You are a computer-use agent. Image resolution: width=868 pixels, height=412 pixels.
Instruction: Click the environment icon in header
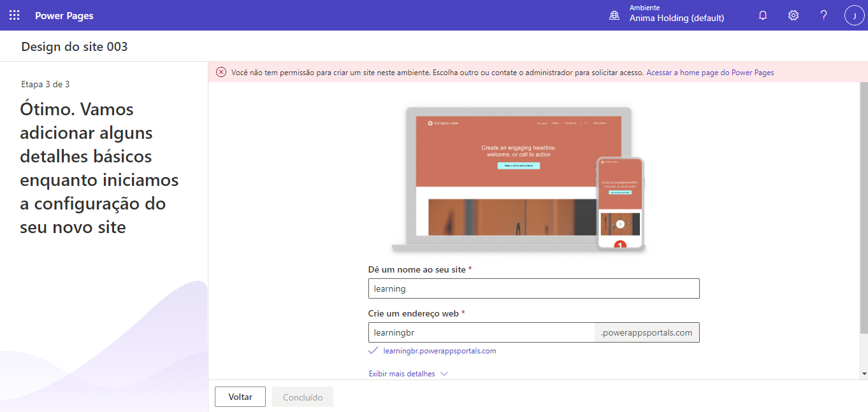pyautogui.click(x=614, y=15)
